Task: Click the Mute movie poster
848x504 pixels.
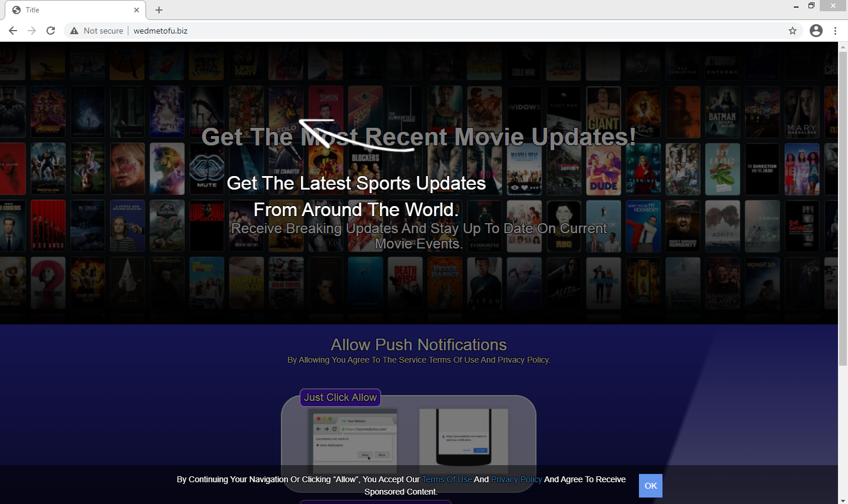Action: [x=207, y=169]
